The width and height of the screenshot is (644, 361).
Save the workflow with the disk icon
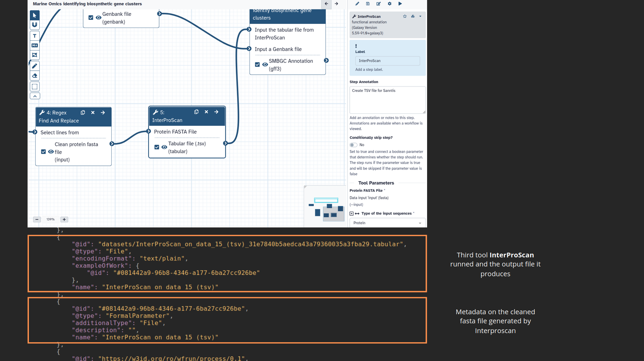[368, 4]
